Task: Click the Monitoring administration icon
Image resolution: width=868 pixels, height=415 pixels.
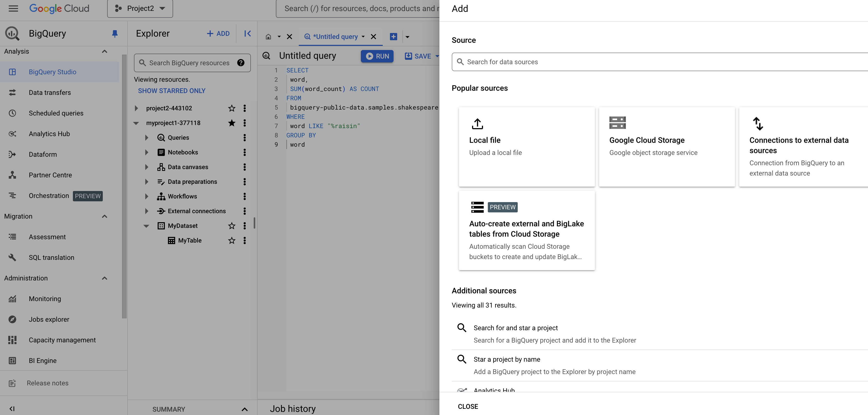Action: click(12, 299)
